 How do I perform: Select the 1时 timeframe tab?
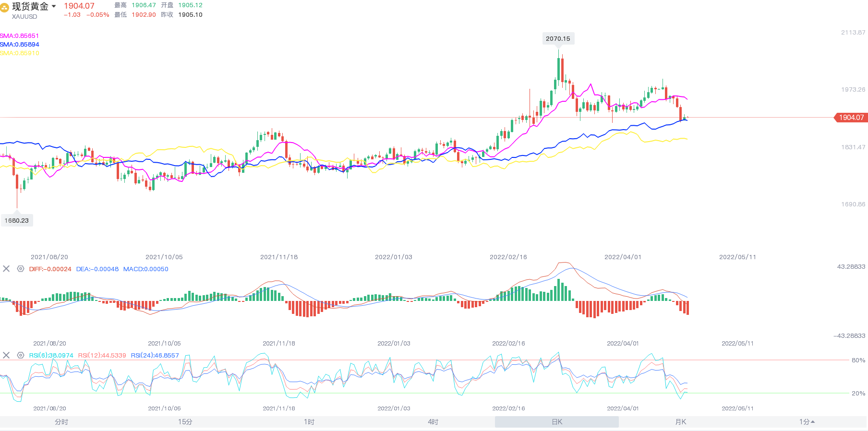tap(309, 422)
